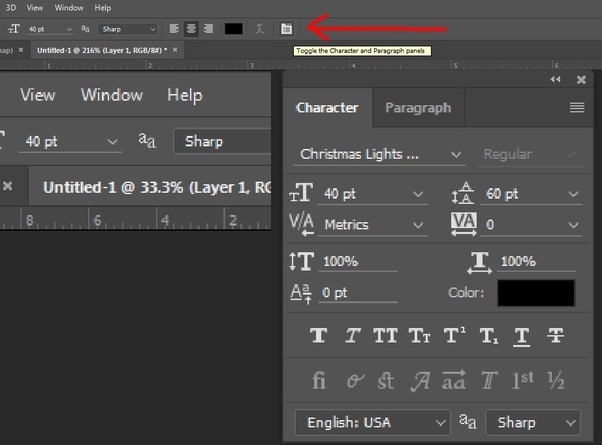Toggle Underline
The image size is (602, 445).
(522, 337)
